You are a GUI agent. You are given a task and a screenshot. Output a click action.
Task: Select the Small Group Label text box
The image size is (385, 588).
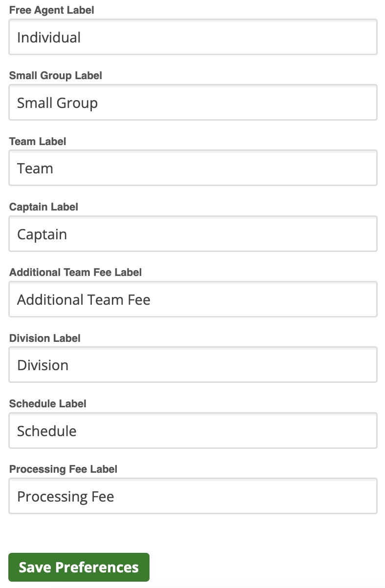tap(193, 103)
